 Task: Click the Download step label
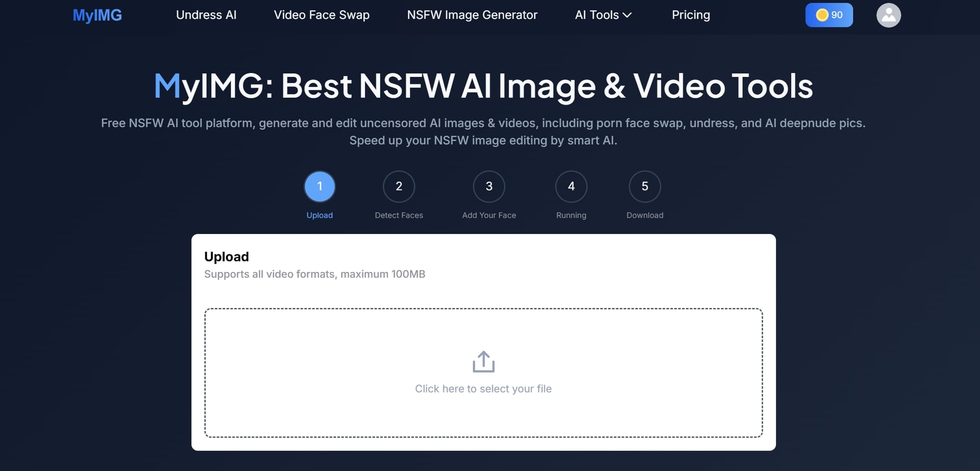(x=645, y=215)
